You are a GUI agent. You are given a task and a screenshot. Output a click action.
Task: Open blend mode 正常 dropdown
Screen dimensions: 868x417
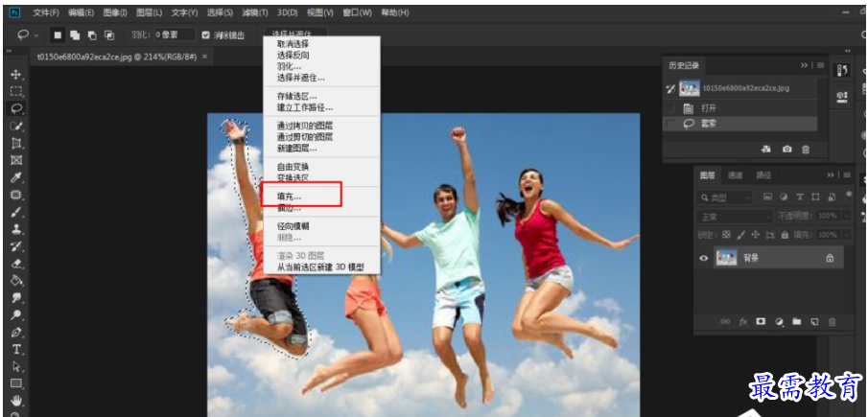[x=735, y=216]
